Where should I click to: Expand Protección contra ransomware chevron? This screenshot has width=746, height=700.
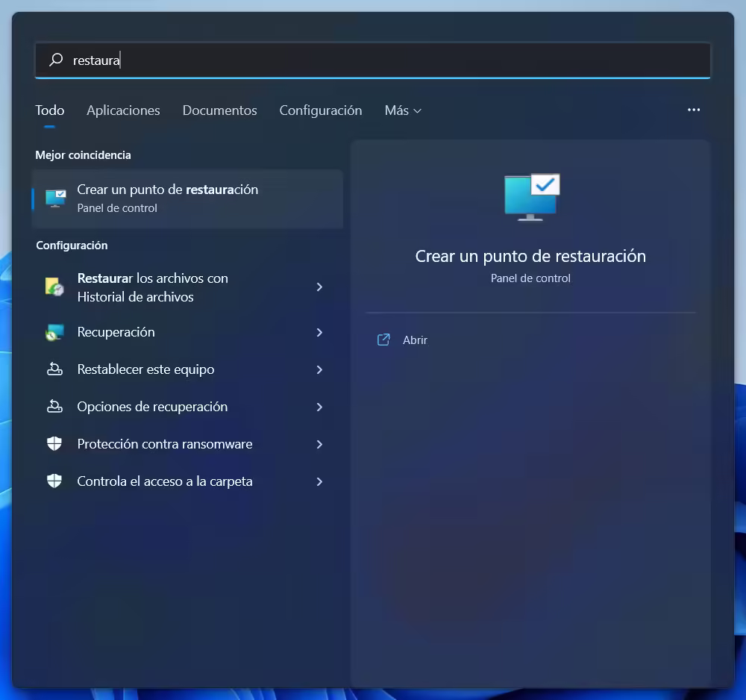(320, 444)
